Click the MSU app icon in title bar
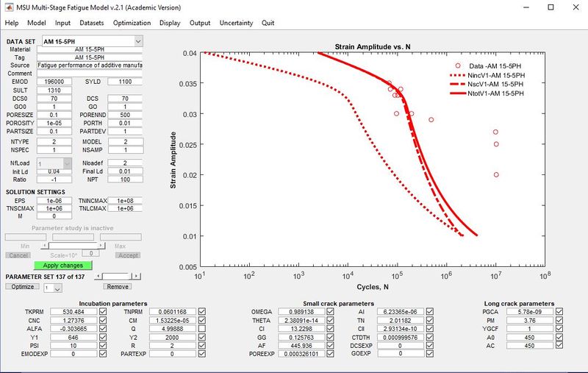588x373 pixels. pos(9,7)
